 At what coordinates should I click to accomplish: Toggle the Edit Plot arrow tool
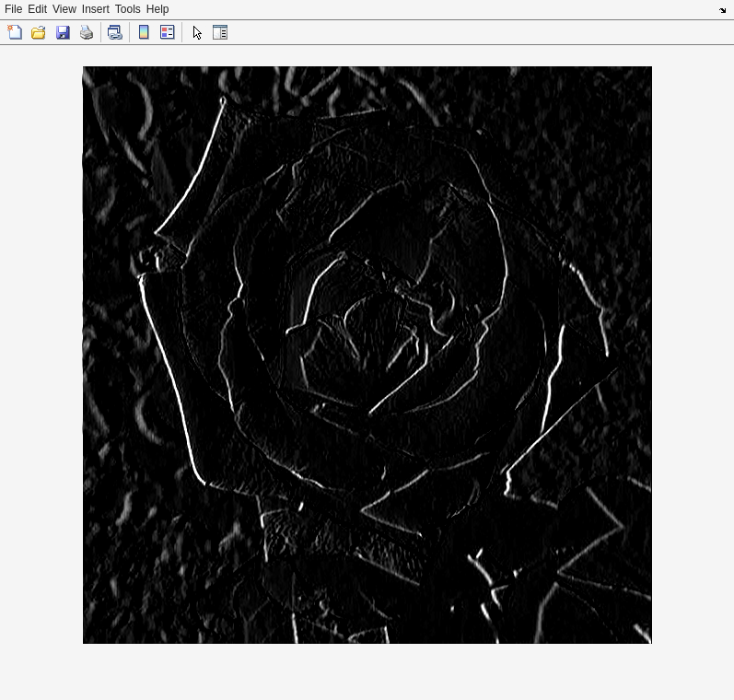[197, 32]
